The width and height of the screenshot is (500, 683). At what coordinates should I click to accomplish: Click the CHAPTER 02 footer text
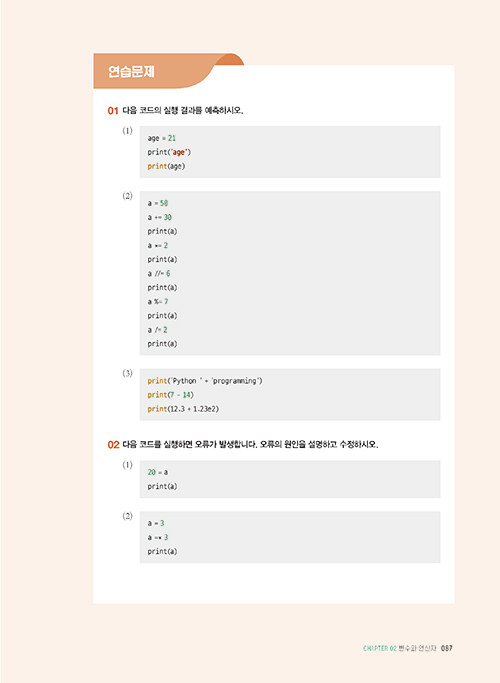(380, 648)
